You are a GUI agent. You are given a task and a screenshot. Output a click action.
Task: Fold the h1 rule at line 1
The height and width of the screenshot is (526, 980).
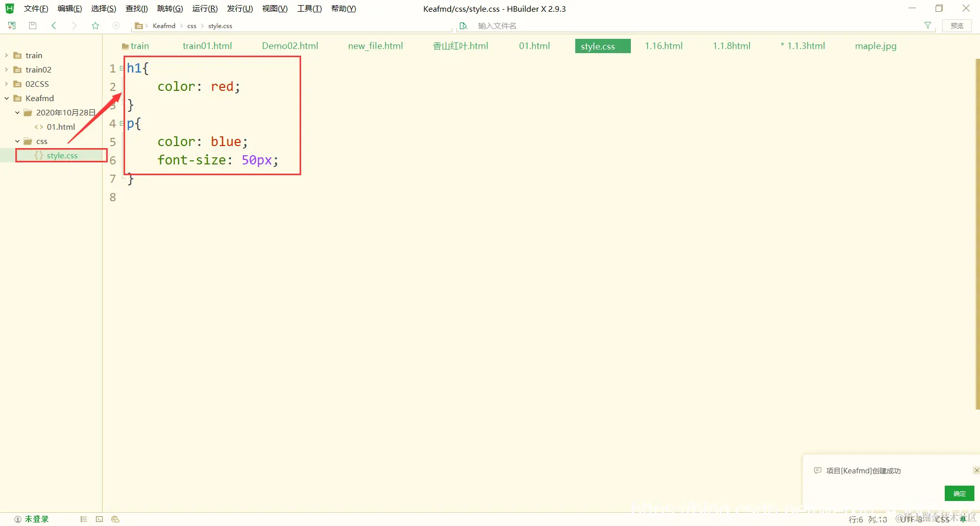(121, 68)
